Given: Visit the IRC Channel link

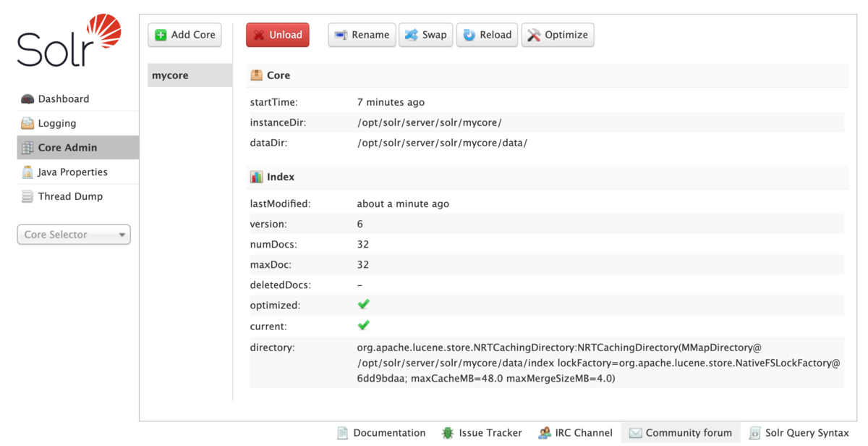Looking at the screenshot, I should pos(576,433).
